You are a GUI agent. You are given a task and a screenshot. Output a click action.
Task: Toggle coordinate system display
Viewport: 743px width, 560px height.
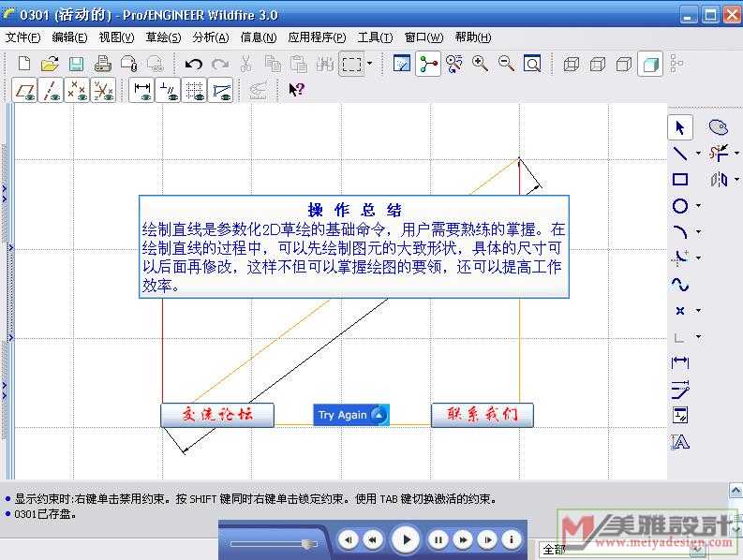pyautogui.click(x=103, y=90)
